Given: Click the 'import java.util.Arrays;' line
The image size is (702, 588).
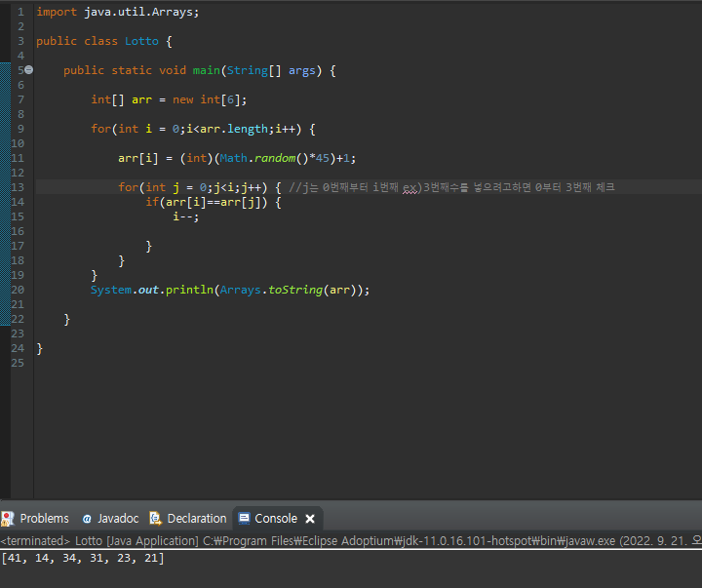Looking at the screenshot, I should 118,12.
